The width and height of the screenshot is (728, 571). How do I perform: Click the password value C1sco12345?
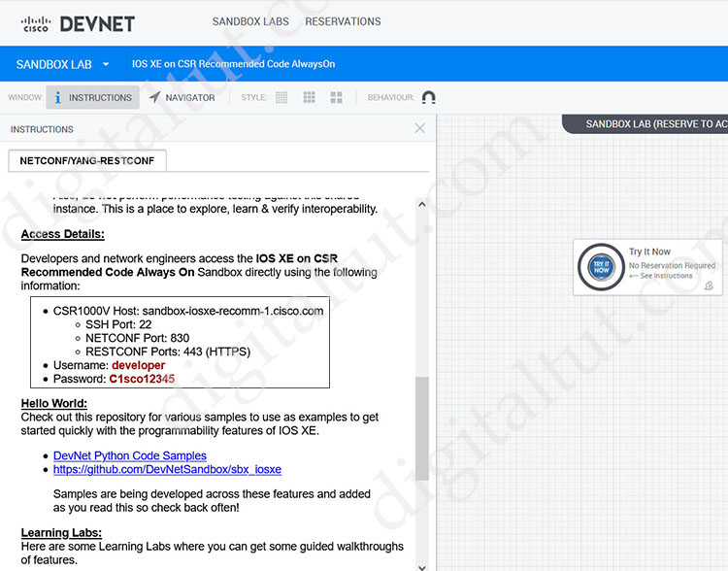(142, 379)
